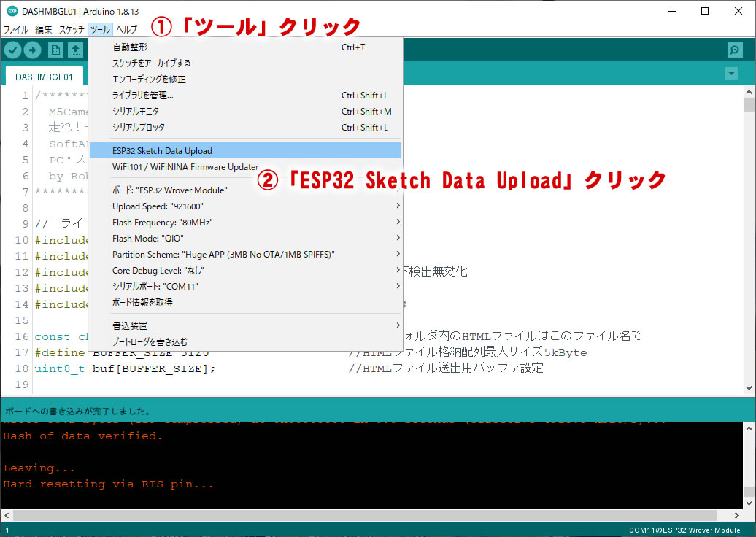Click the horizontal scrollbar left arrow
This screenshot has width=756, height=537.
tap(7, 515)
